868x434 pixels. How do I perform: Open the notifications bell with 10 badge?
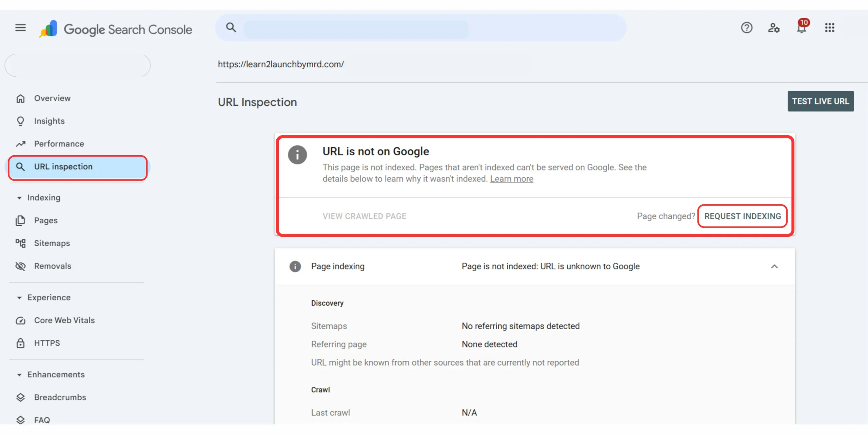[802, 27]
